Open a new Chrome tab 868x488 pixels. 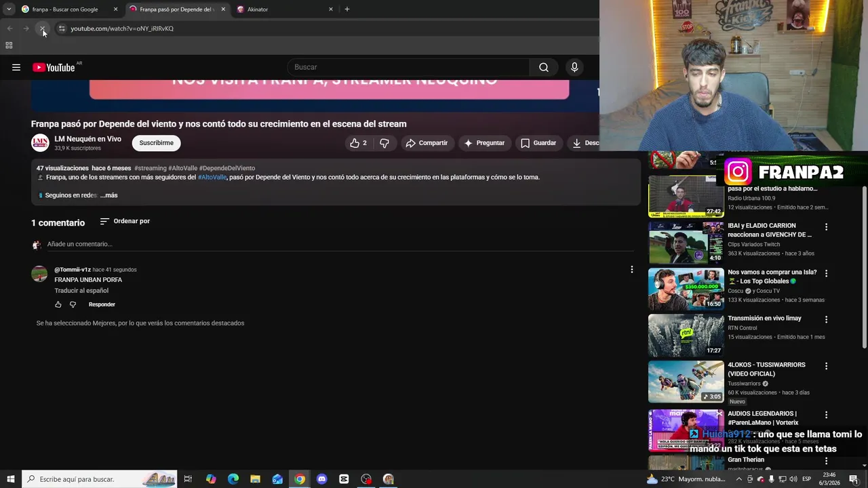347,9
